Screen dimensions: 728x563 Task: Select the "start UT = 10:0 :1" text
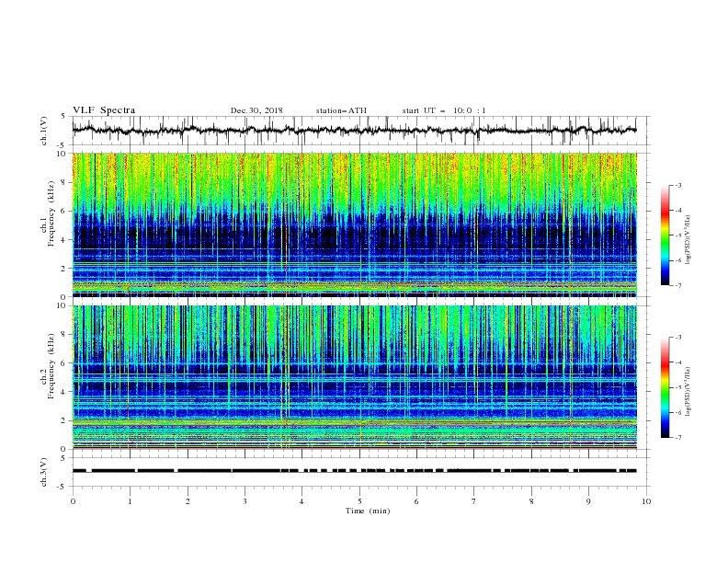(444, 110)
